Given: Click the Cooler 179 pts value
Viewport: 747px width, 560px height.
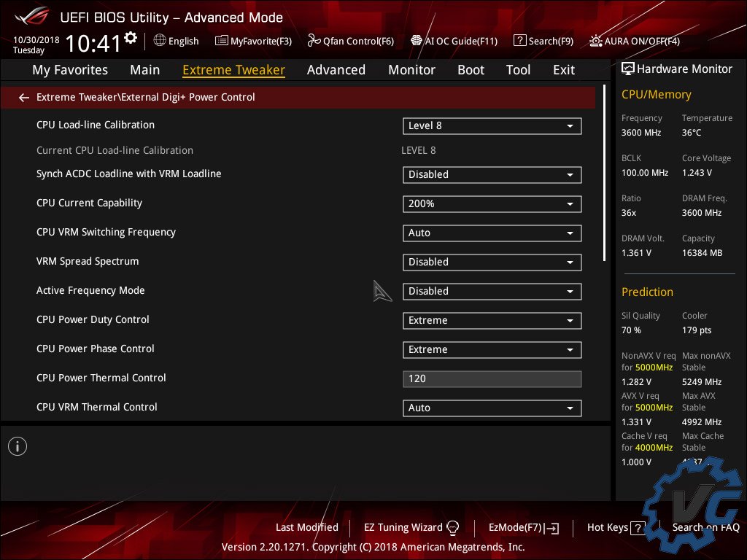Looking at the screenshot, I should click(x=697, y=330).
